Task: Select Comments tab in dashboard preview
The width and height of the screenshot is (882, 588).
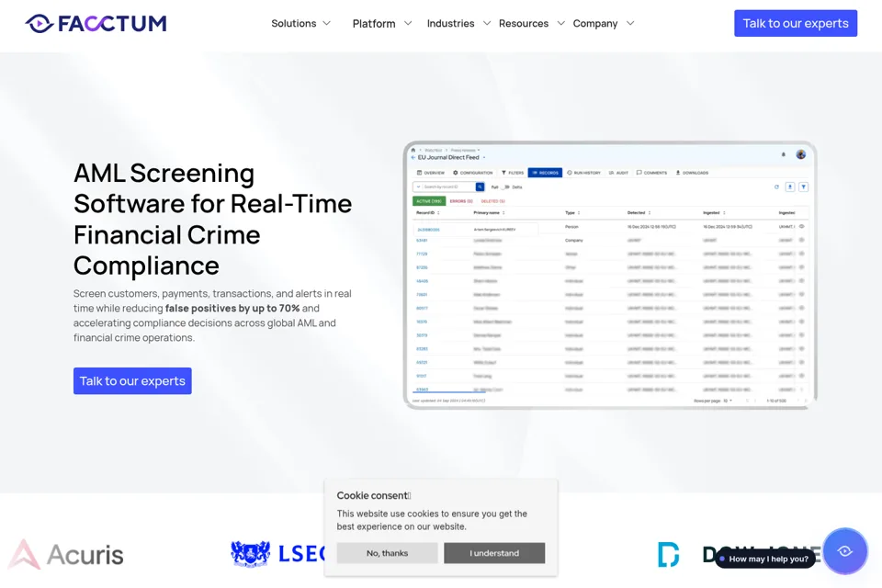Action: (652, 173)
